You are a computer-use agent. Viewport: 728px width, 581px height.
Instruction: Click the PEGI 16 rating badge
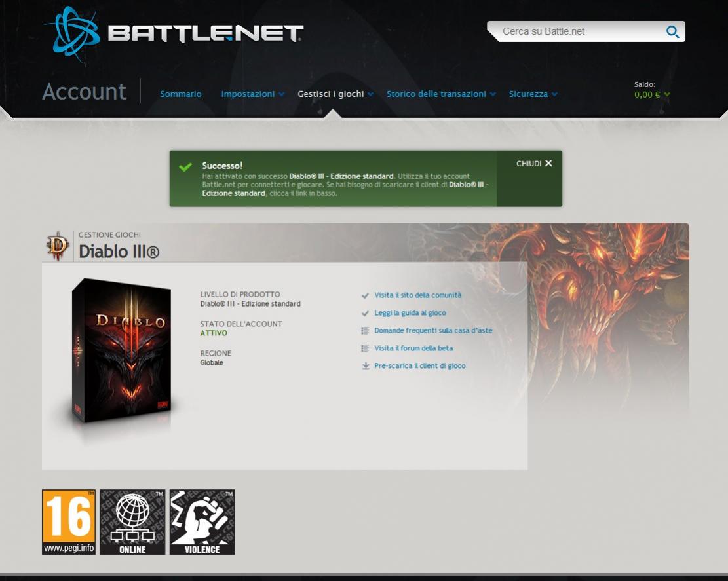[x=69, y=521]
